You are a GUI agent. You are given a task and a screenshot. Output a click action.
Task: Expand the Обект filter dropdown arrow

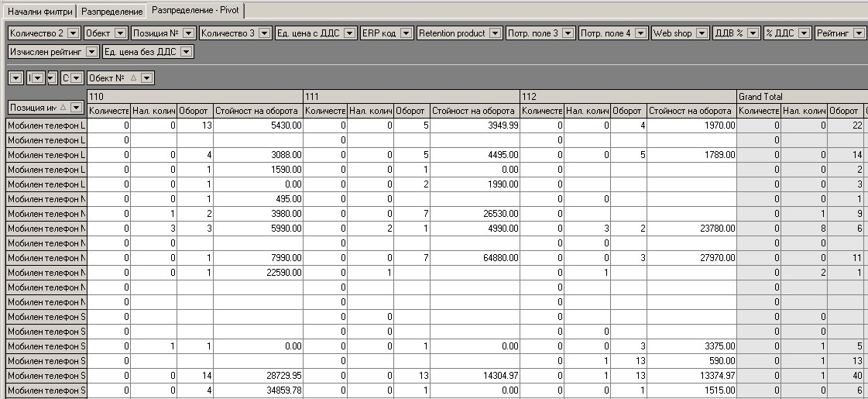point(120,33)
